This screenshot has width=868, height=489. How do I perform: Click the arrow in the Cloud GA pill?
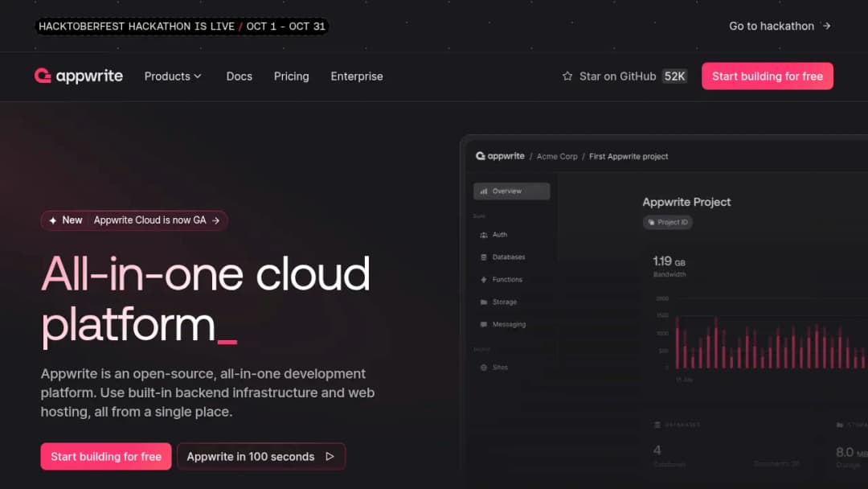[x=216, y=220]
